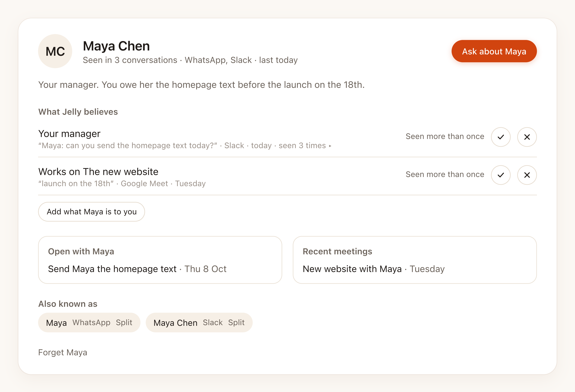
Task: Select the Maya Chen Slack alias chip
Action: click(x=199, y=323)
